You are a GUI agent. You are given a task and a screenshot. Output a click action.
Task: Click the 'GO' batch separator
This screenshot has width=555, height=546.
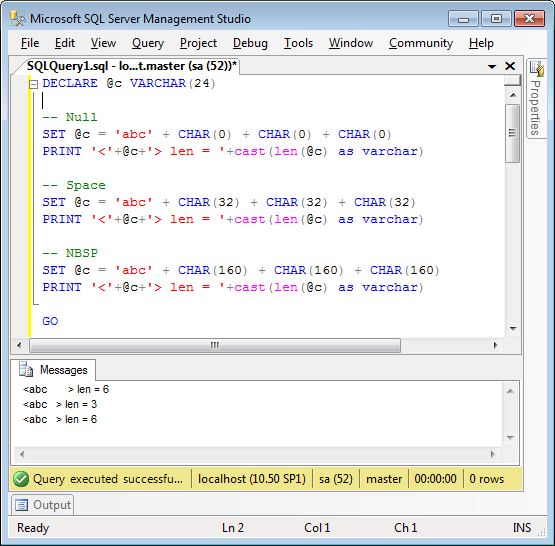pos(50,321)
